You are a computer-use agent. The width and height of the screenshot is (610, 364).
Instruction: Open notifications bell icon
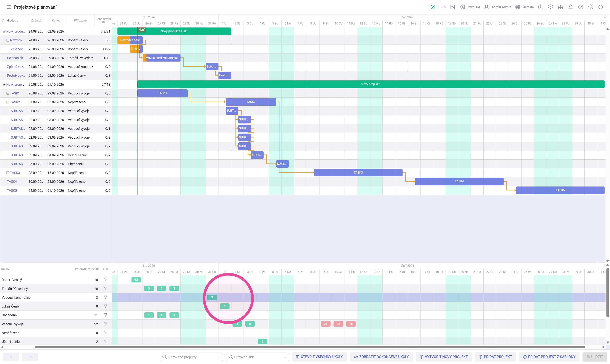[571, 7]
